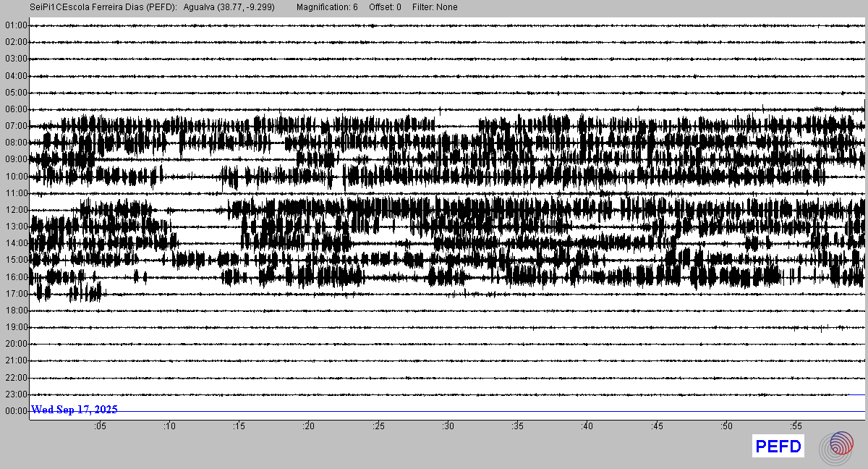Click the 00:00 label at the blue line
868x469 pixels.
tap(15, 411)
